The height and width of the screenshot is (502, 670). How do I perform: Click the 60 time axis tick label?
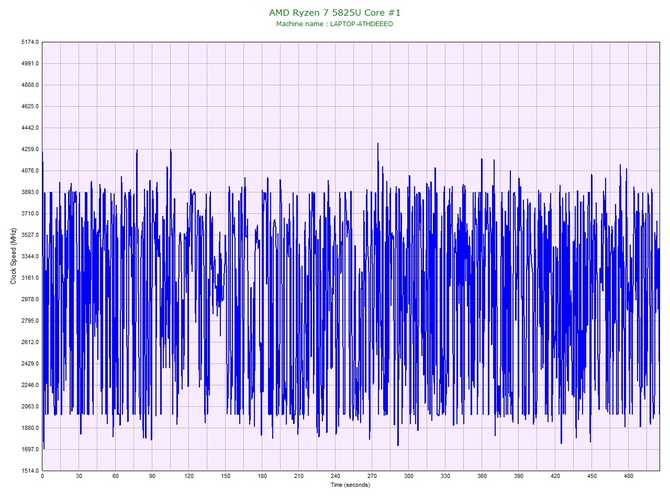coord(115,476)
